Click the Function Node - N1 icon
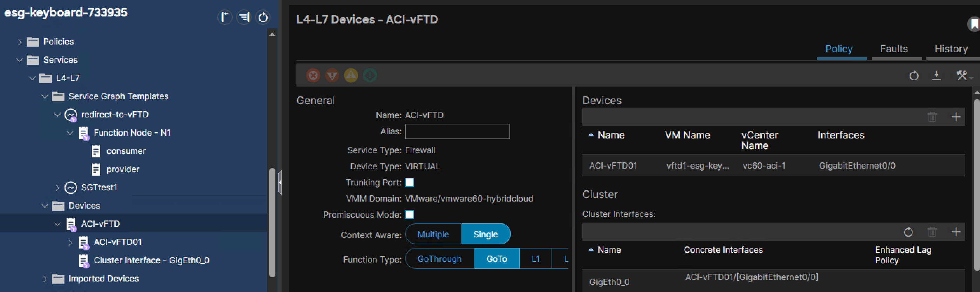 coord(84,133)
